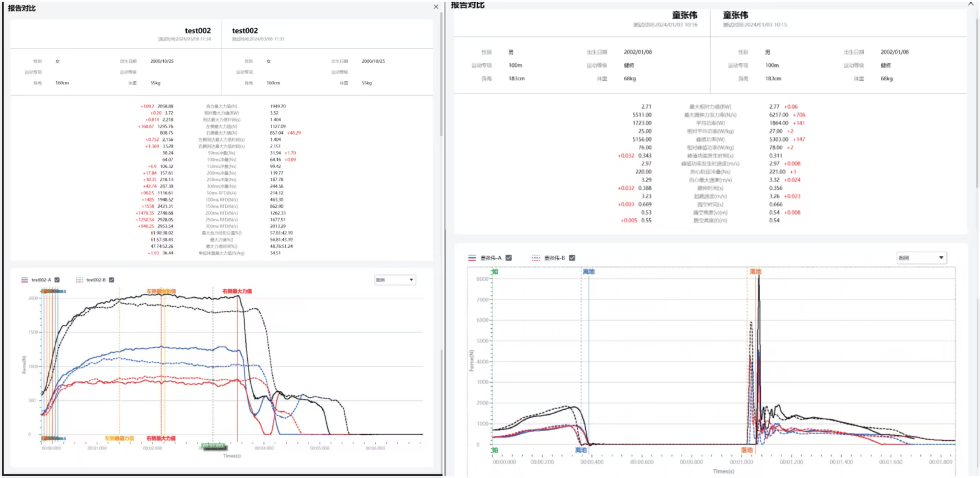This screenshot has width=980, height=478.
Task: Click the test002-A solid line legend icon
Action: pyautogui.click(x=24, y=280)
